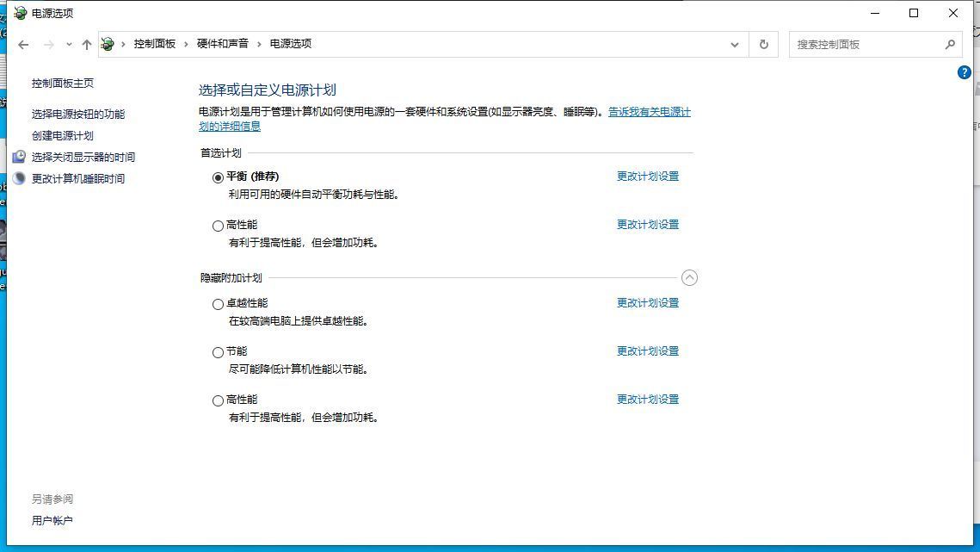Open help via the blue question mark icon
The image size is (980, 552).
point(964,72)
